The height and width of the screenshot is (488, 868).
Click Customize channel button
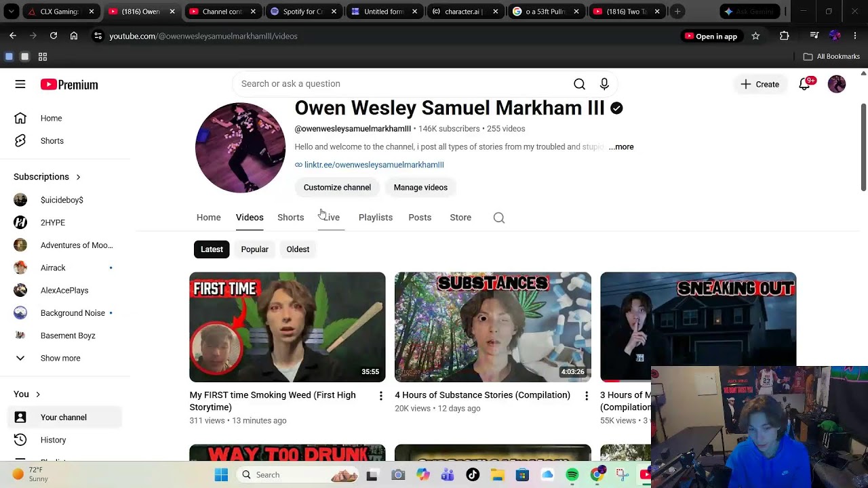tap(337, 188)
